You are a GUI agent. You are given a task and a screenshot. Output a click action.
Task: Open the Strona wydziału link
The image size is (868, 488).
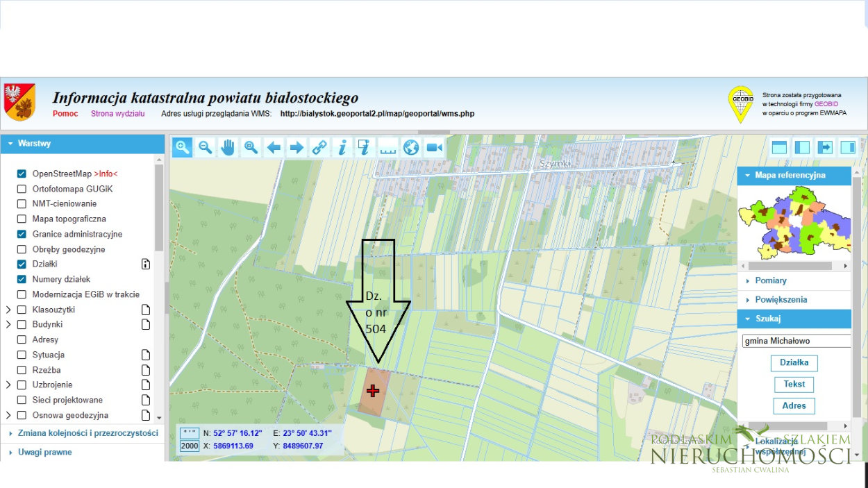(x=117, y=113)
